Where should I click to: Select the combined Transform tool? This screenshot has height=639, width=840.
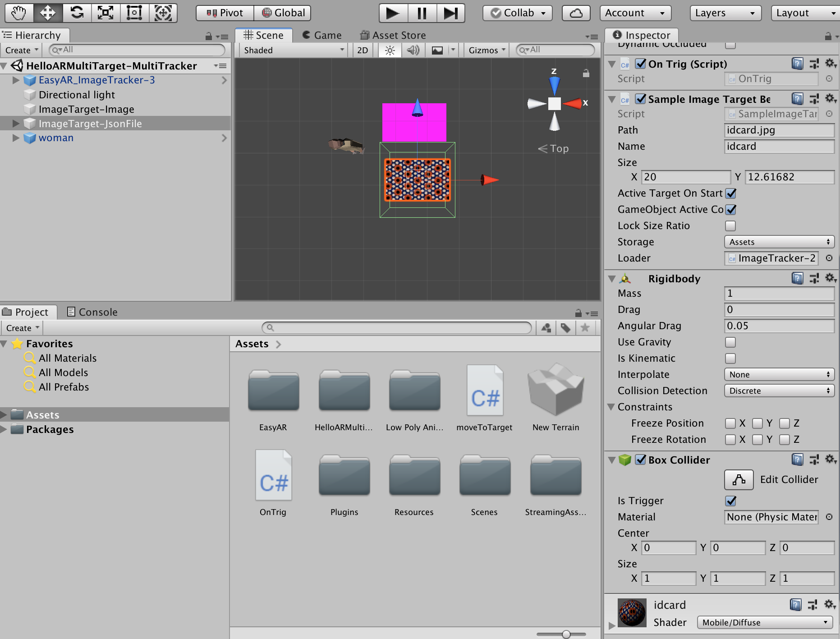(163, 13)
